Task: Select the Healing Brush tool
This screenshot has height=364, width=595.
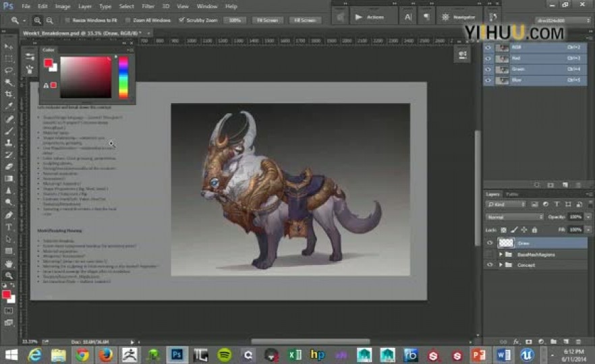Action: coord(8,119)
